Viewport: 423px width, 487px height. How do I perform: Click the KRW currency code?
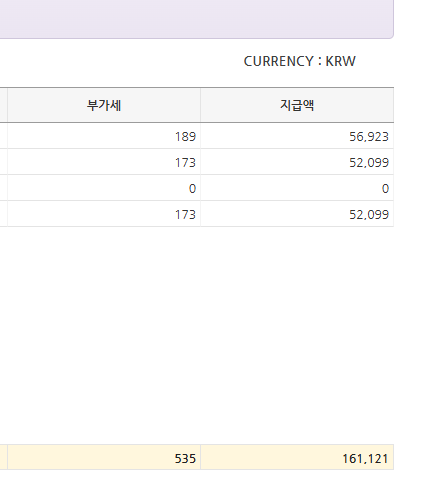click(x=340, y=61)
